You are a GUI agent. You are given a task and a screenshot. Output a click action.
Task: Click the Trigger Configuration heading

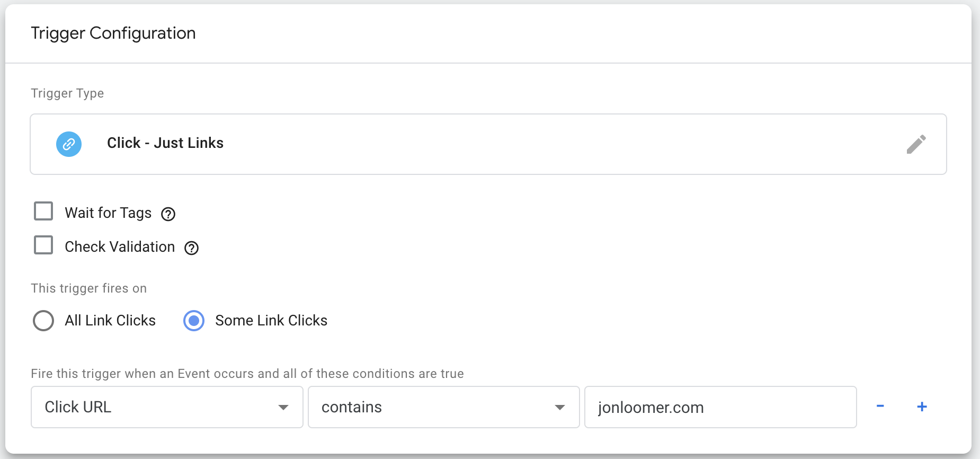pyautogui.click(x=113, y=33)
